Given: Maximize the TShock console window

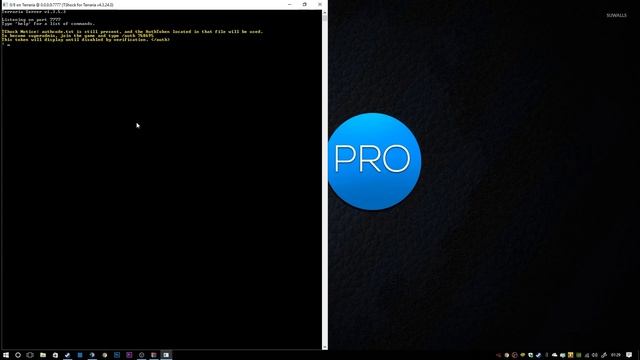Looking at the screenshot, I should click(304, 4).
